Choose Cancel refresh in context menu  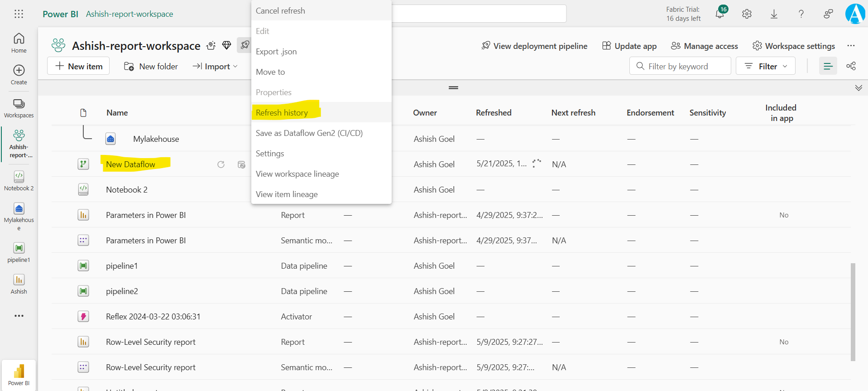click(x=280, y=11)
